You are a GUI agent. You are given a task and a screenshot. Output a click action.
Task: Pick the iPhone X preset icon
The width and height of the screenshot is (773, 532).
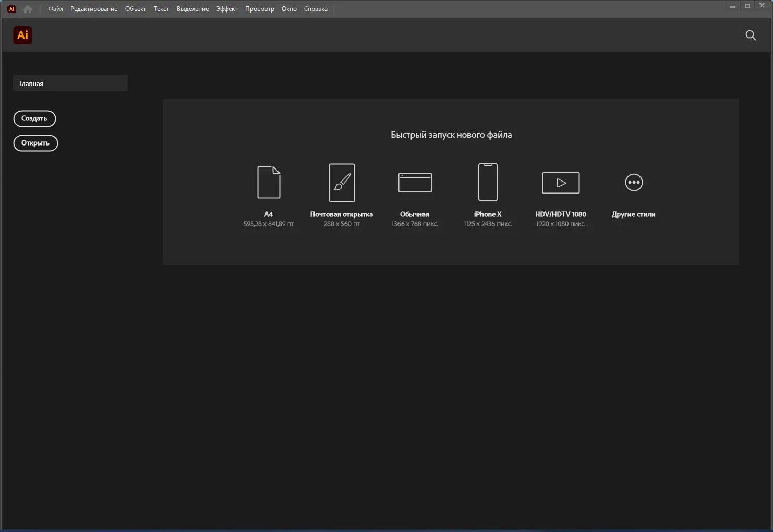click(488, 182)
